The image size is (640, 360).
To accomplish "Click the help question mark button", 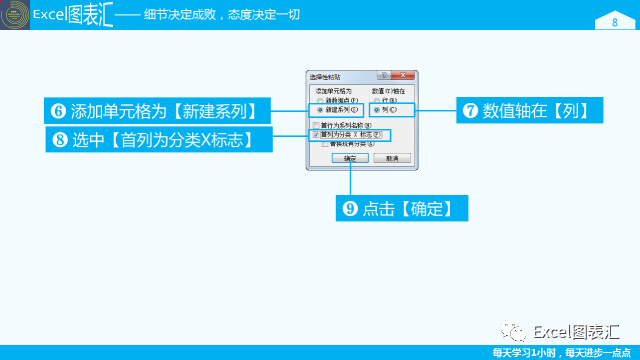I will tap(384, 75).
